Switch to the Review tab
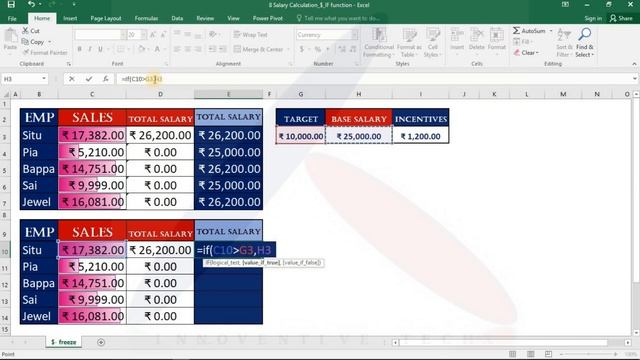 point(205,18)
